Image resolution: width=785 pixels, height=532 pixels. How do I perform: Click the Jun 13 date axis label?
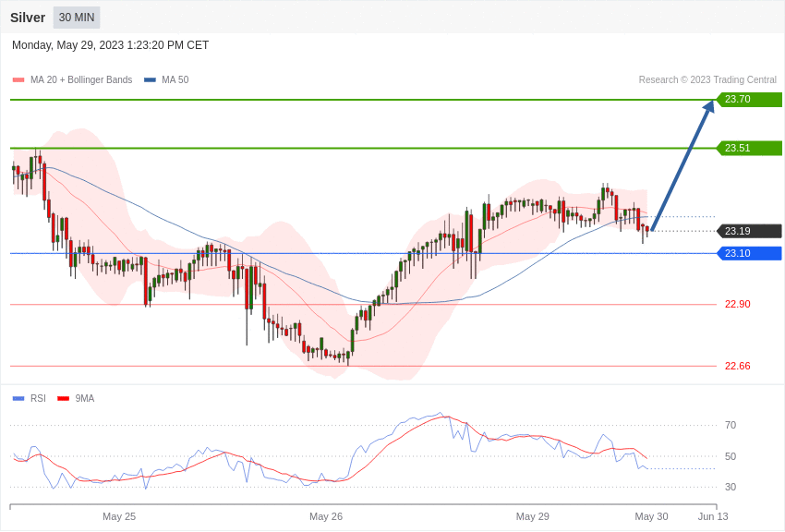click(x=713, y=516)
